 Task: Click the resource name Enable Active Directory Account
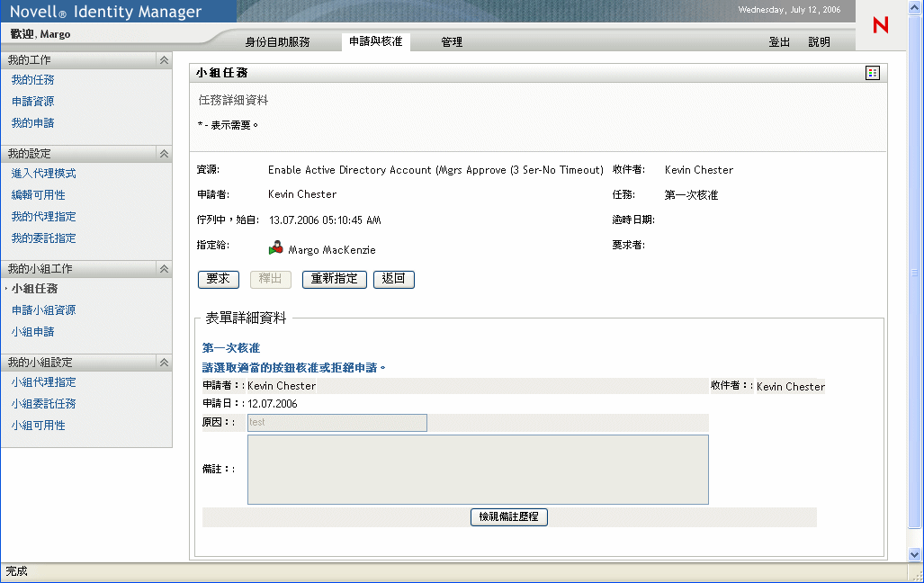435,170
